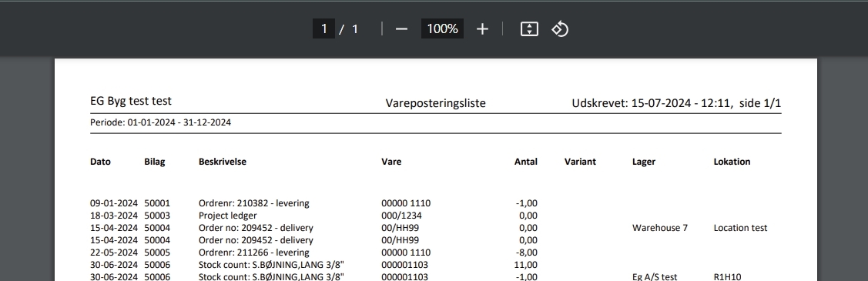Click Ordrenr: 210382 - levering description
The height and width of the screenshot is (281, 868).
point(253,203)
